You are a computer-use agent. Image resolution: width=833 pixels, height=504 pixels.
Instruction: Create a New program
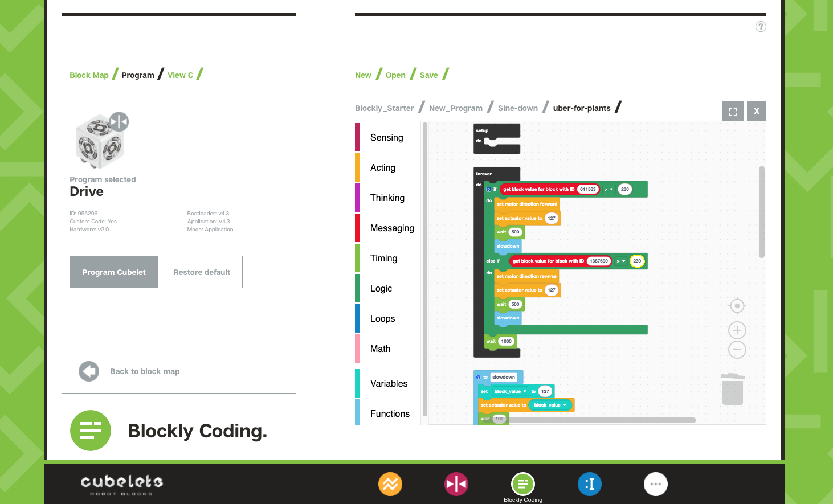tap(363, 75)
